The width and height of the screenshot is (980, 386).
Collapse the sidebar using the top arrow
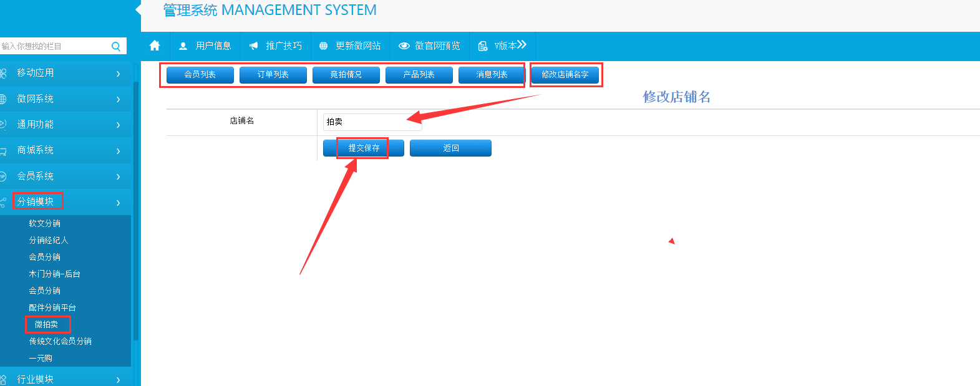coord(138,9)
